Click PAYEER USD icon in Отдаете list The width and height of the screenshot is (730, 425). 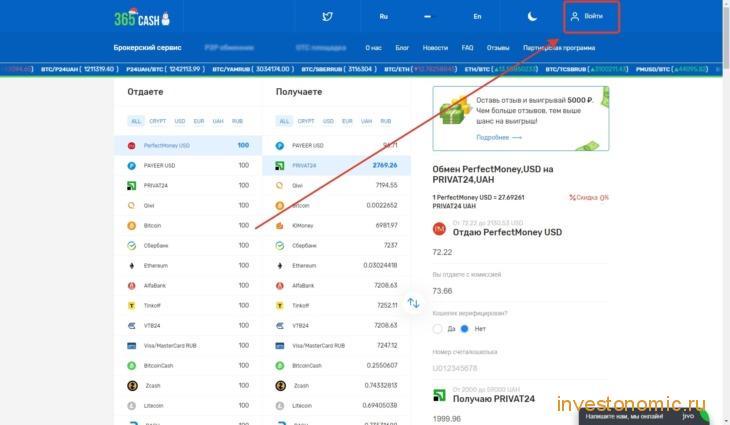point(132,166)
